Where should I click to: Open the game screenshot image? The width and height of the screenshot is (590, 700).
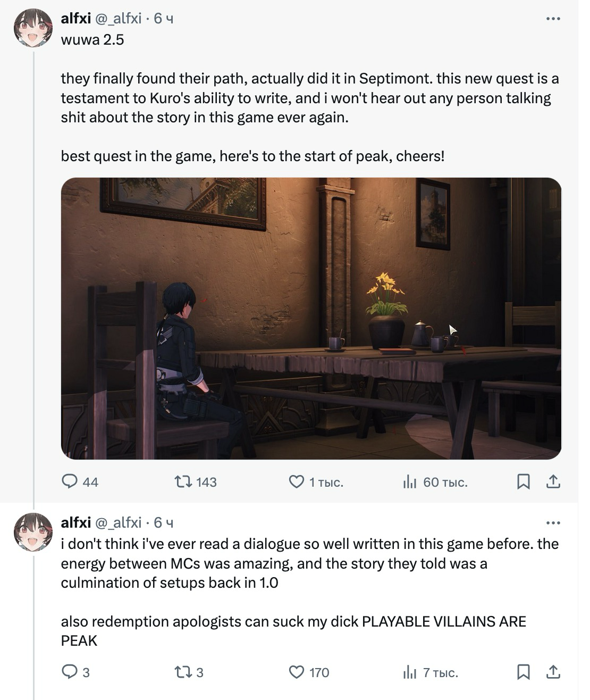(311, 318)
